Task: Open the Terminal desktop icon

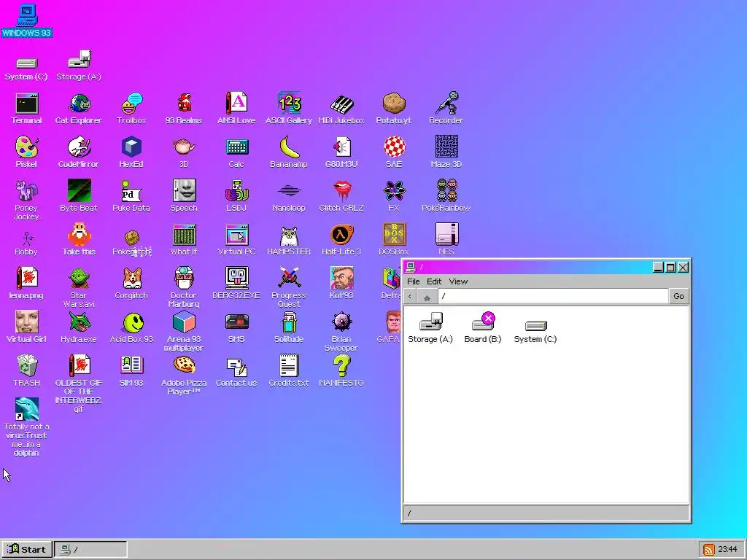Action: coord(27,109)
